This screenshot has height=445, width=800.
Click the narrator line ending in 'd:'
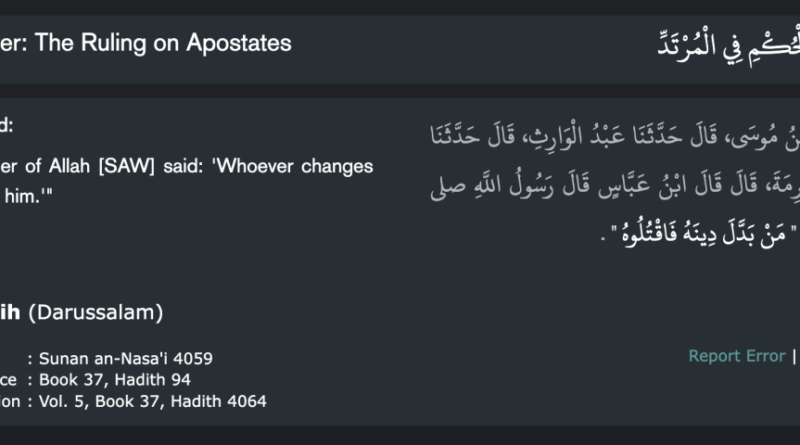8,127
